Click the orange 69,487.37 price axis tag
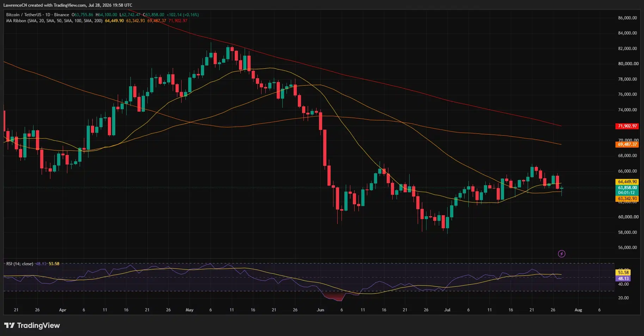 click(x=627, y=144)
